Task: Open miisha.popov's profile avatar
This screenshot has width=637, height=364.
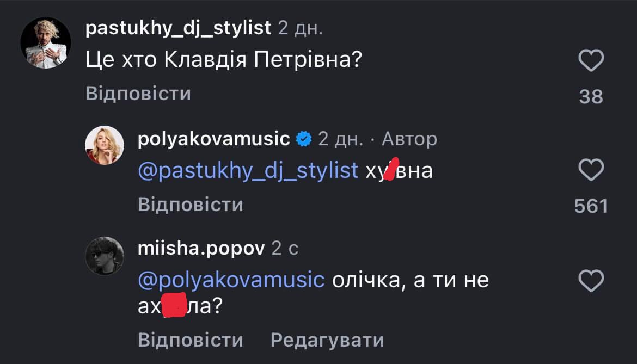Action: pyautogui.click(x=106, y=256)
